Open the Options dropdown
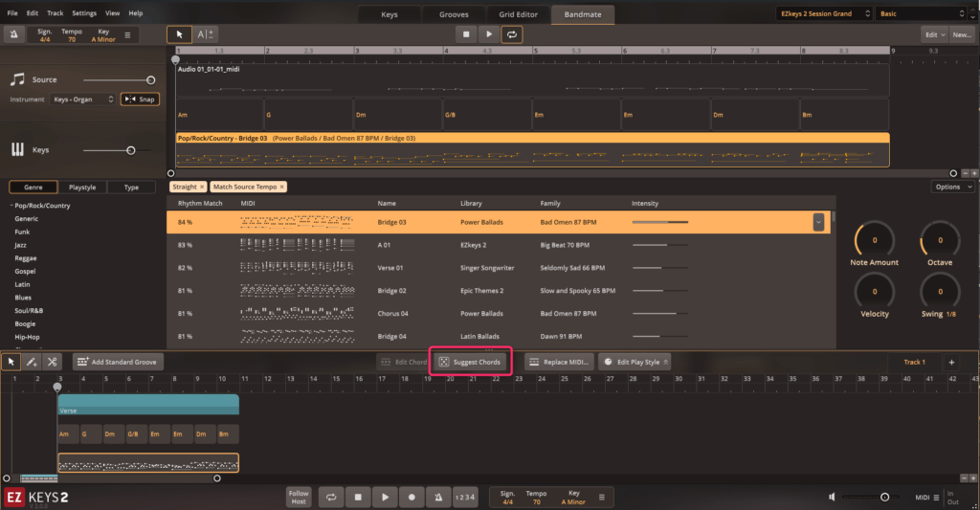The height and width of the screenshot is (510, 980). click(952, 187)
